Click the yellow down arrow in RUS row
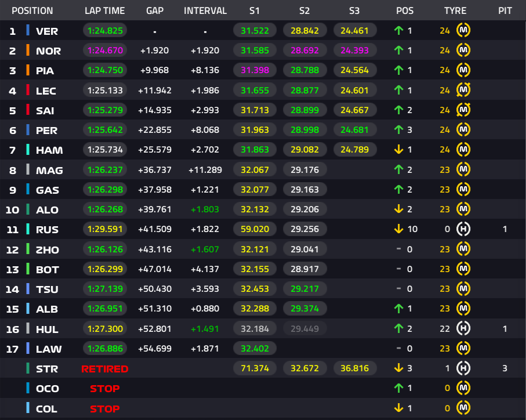The width and height of the screenshot is (526, 420). [x=398, y=229]
